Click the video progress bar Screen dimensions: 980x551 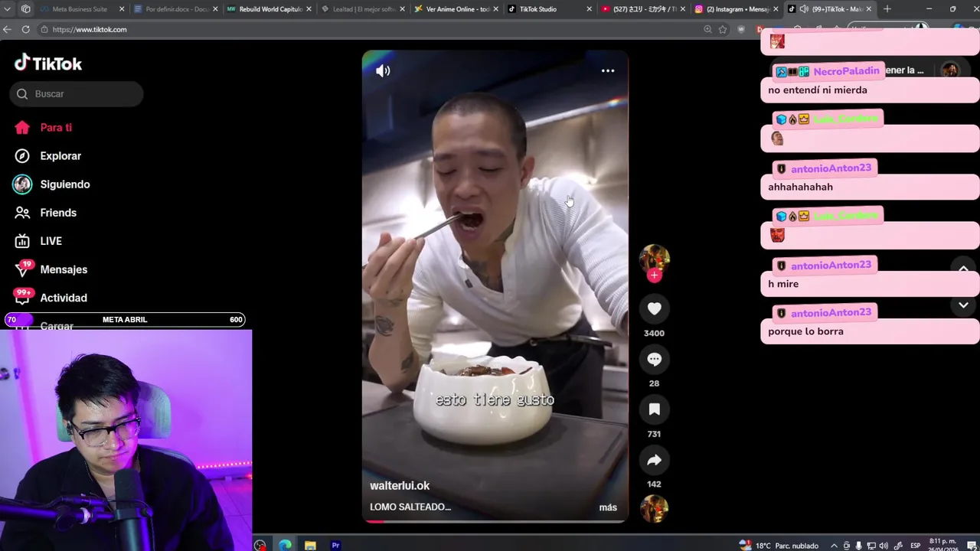(x=495, y=521)
